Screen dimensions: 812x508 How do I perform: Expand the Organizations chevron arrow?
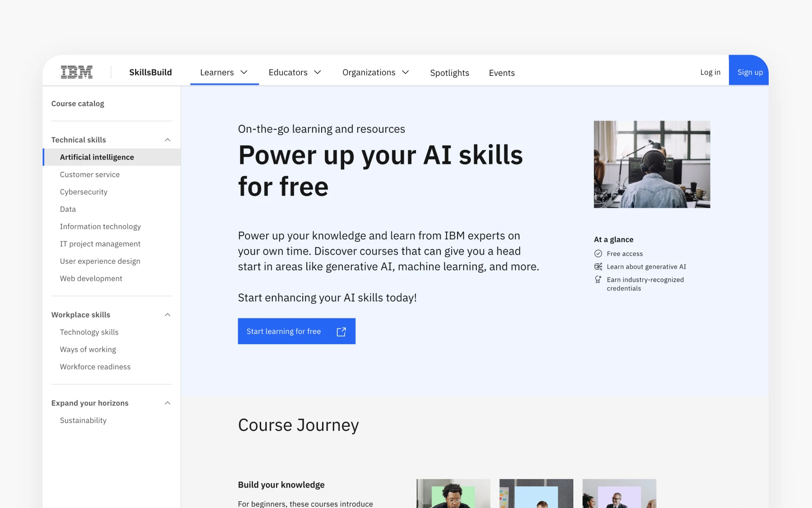click(x=406, y=72)
